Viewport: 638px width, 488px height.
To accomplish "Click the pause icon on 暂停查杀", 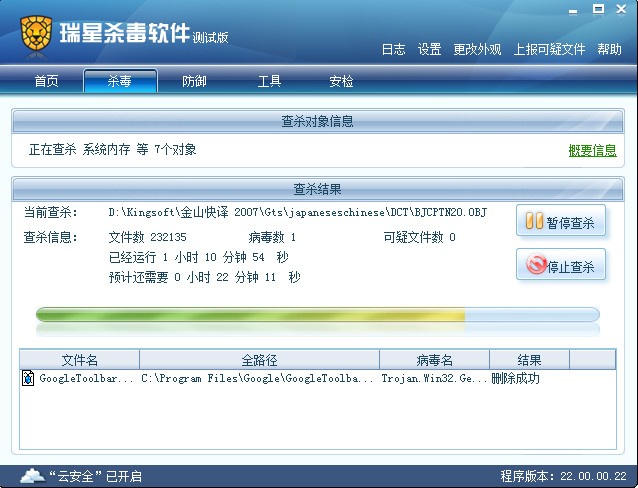I will tap(534, 221).
